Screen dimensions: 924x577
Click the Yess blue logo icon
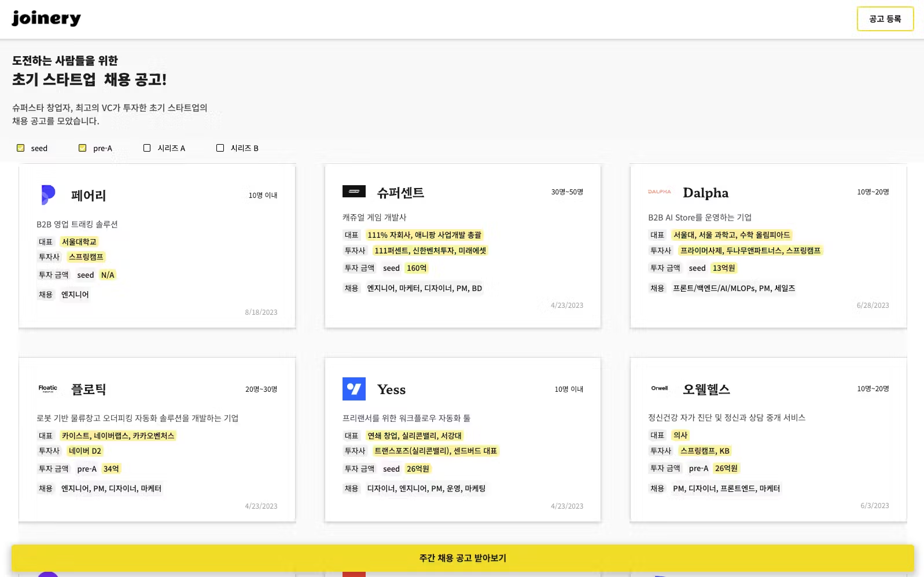point(354,389)
